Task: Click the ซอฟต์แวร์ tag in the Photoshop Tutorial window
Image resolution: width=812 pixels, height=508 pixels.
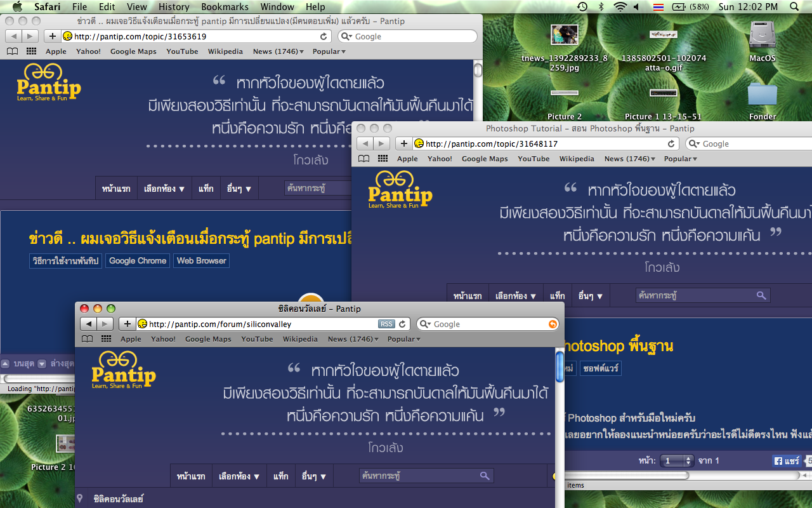Action: click(601, 368)
